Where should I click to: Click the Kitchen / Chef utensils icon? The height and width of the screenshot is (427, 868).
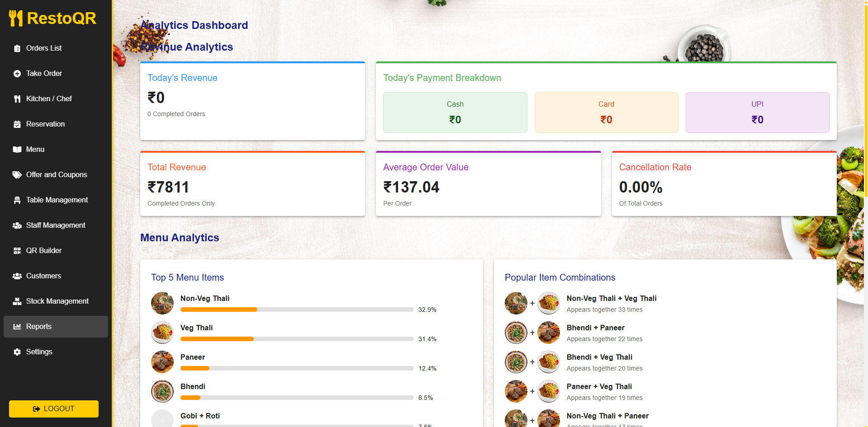pyautogui.click(x=17, y=99)
